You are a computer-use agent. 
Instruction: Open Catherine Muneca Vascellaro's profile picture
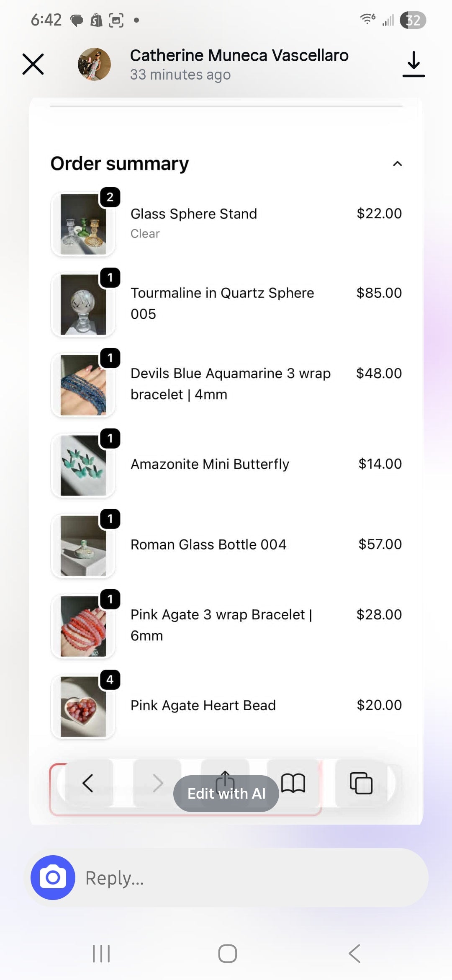pos(94,64)
